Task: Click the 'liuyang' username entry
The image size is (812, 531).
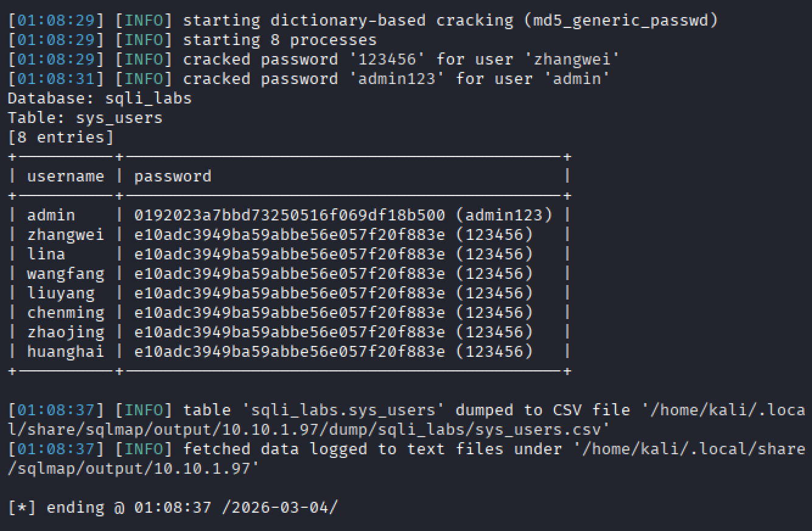Action: 61,293
